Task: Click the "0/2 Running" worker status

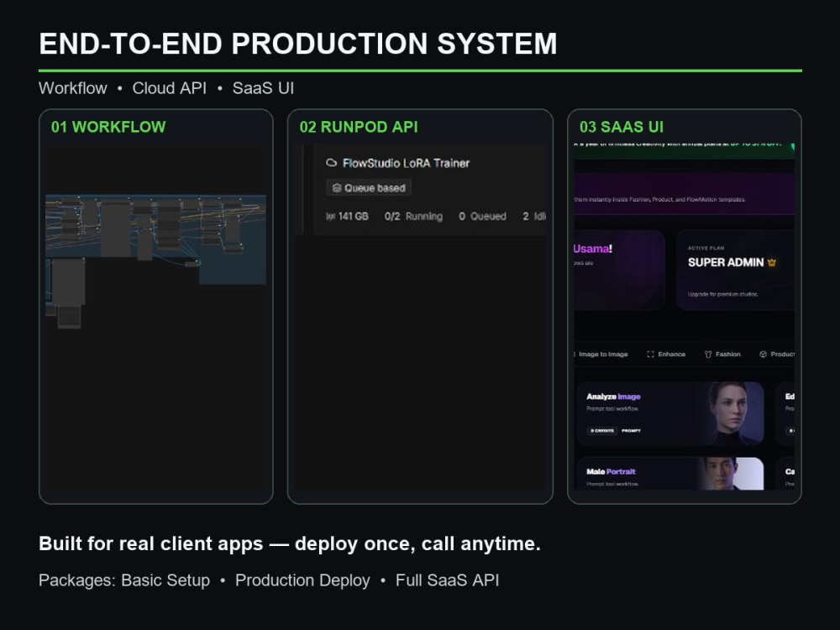Action: point(413,217)
